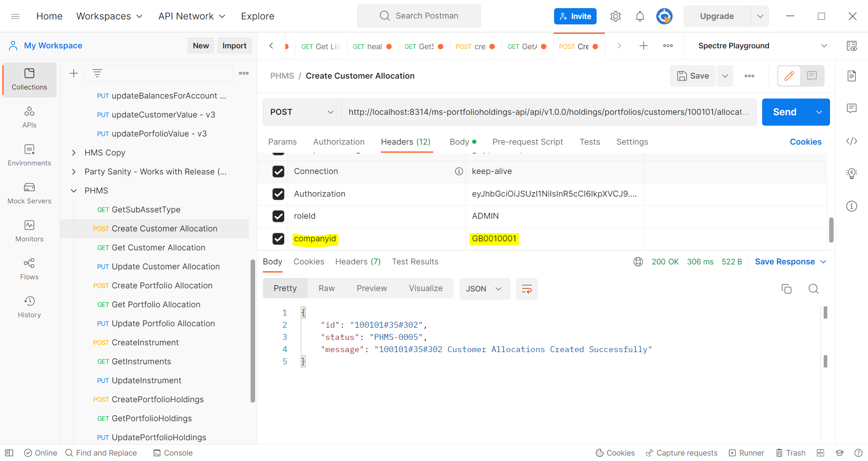The image size is (868, 461).
Task: Open the Flows sidebar icon
Action: point(29,269)
